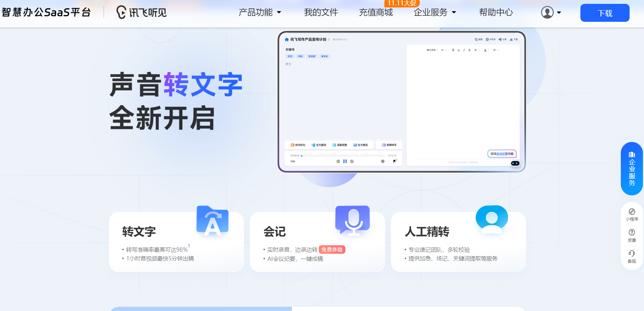Viewport: 644px width, 311px height.
Task: Open the 转文字 card title
Action: [139, 232]
